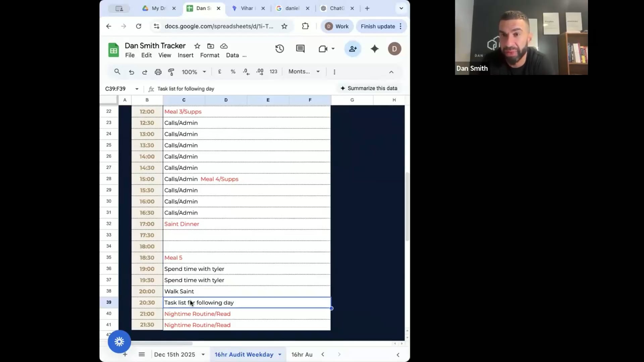Click decrease decimal places icon

(246, 72)
